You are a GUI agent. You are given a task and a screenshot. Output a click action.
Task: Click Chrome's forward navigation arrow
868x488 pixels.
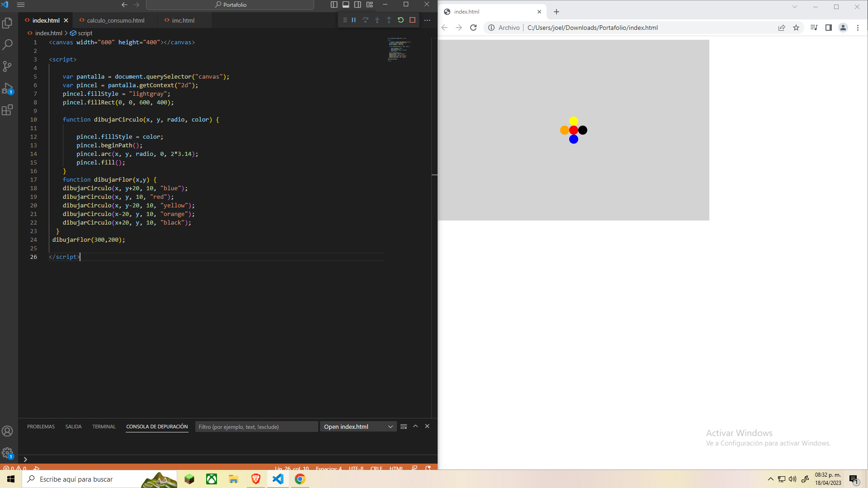pyautogui.click(x=459, y=28)
